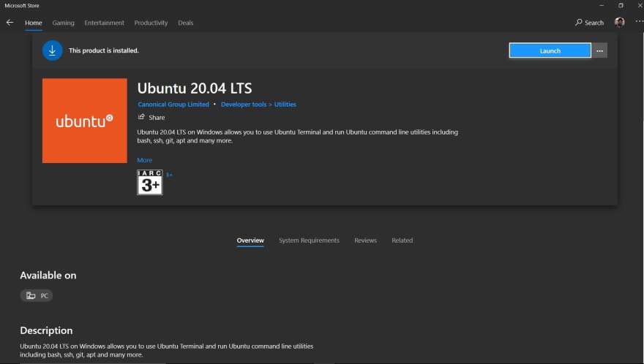
Task: Launch Ubuntu 20.04 LTS
Action: tap(550, 50)
